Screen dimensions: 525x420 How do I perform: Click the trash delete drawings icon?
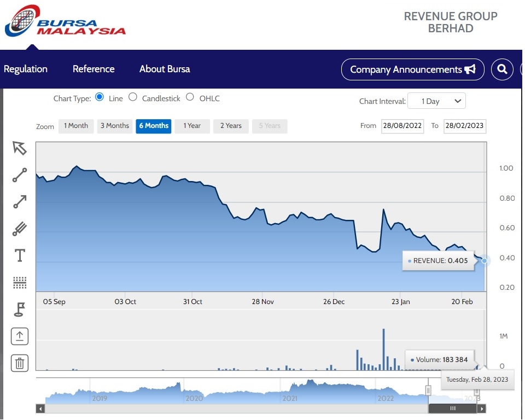coord(20,363)
